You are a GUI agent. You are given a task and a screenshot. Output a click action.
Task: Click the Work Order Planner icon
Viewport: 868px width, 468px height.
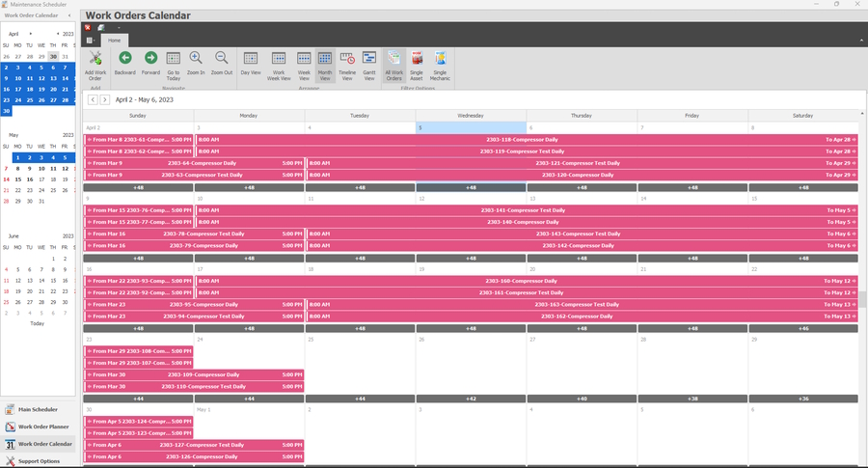(10, 427)
